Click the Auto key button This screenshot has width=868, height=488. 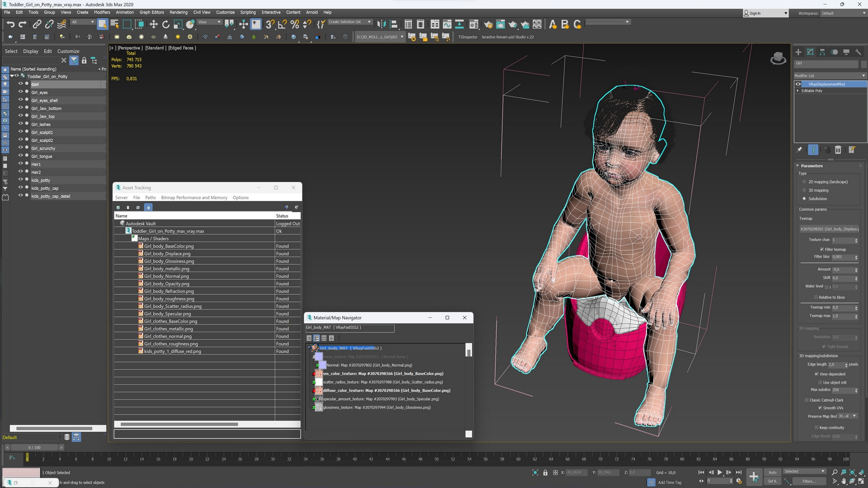click(772, 472)
